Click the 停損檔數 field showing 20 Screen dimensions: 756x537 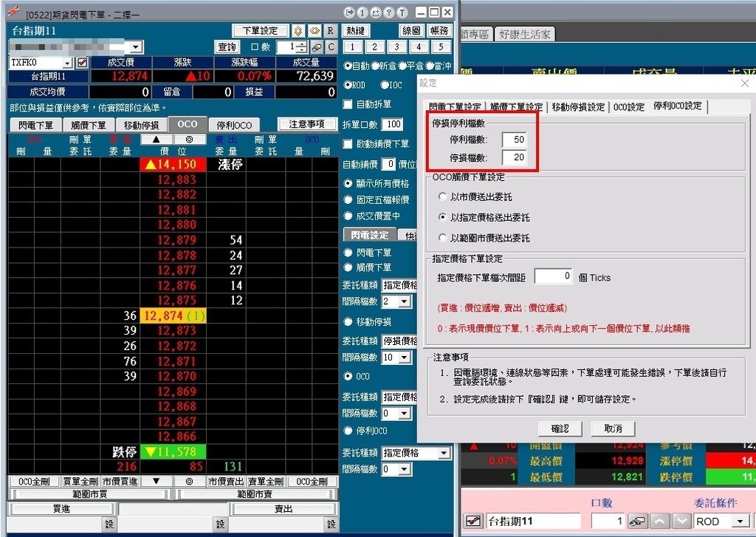pos(514,157)
